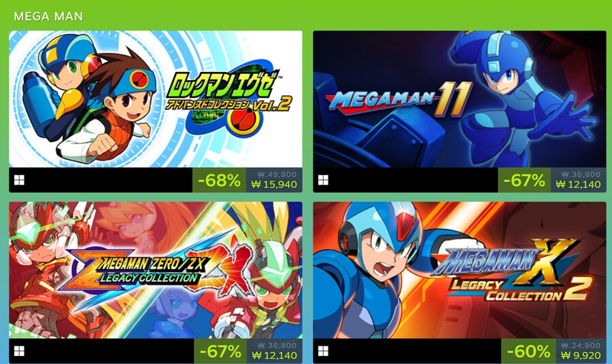Select the ₩ 15,940 sale price
Screen dimensions: 612x364
coord(274,184)
